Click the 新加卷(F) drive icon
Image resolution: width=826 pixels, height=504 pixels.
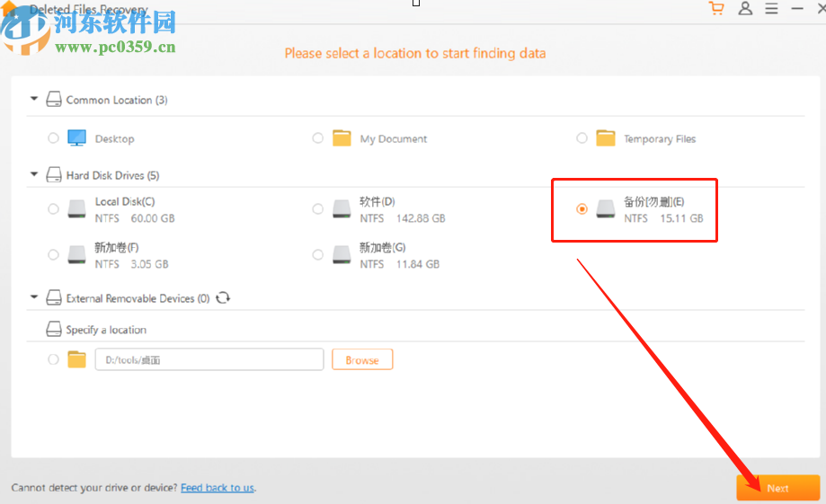click(77, 255)
